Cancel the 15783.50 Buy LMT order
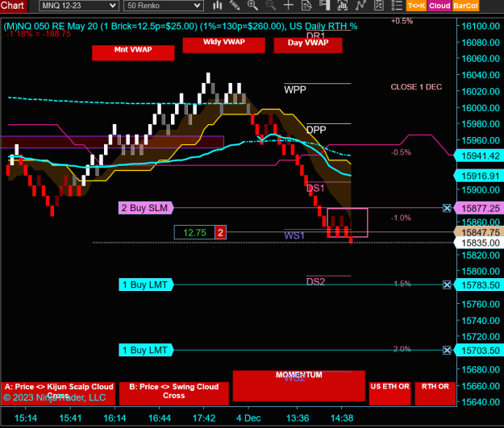This screenshot has width=504, height=428. click(447, 285)
